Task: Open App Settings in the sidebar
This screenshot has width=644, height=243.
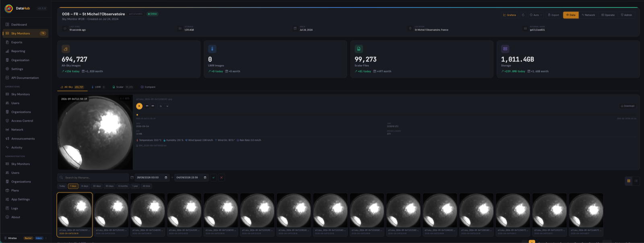Action: coord(25,199)
